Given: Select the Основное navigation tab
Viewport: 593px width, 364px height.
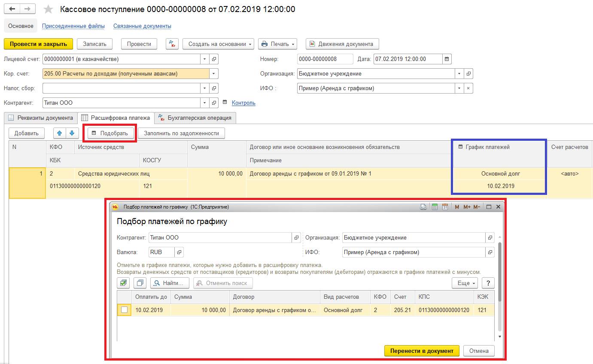Looking at the screenshot, I should tap(21, 26).
